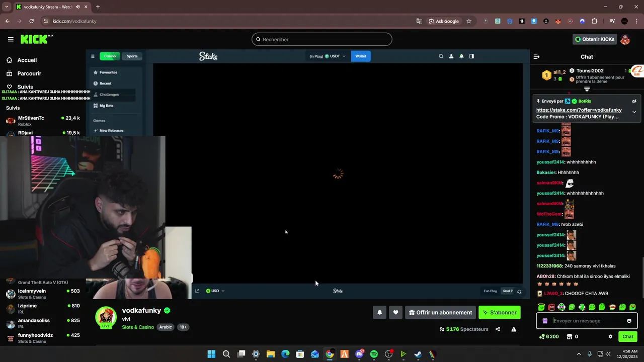Click the Kick logo to go home
This screenshot has height=362, width=644.
37,39
